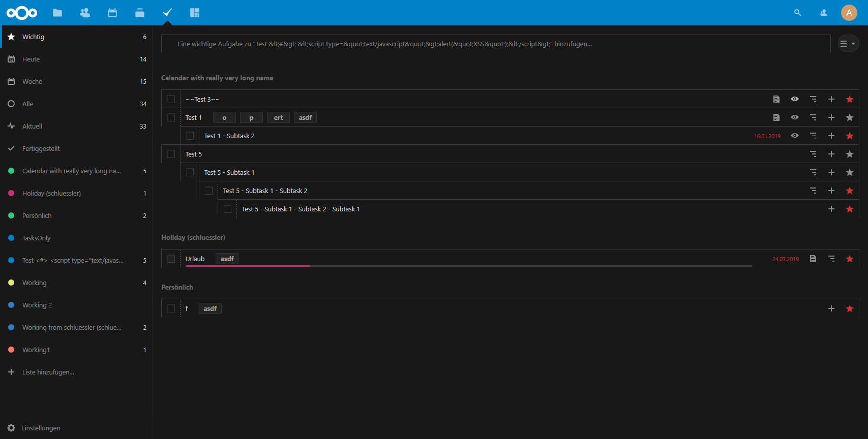This screenshot has height=439, width=868.
Task: Toggle subtasks of Test 5 - Subtask 1
Action: (813, 172)
